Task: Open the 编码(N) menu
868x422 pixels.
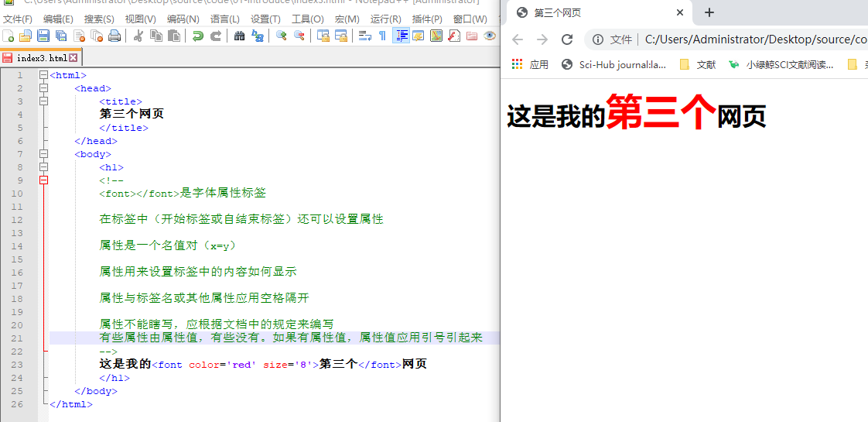Action: [183, 19]
